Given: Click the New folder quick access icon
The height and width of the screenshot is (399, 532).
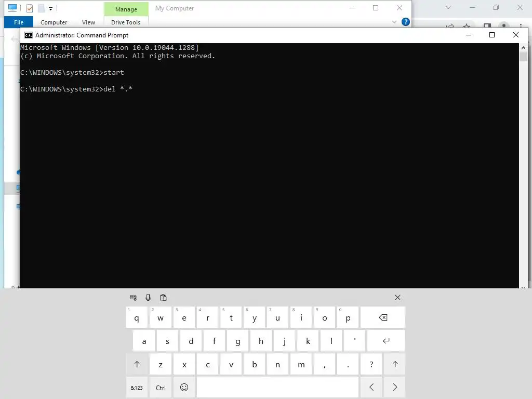Looking at the screenshot, I should (41, 8).
